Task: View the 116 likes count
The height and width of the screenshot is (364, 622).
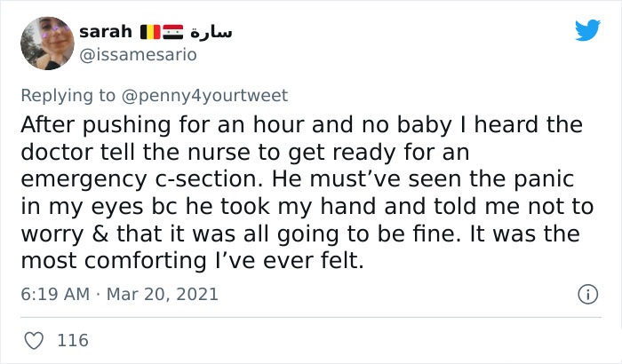Action: 73,341
